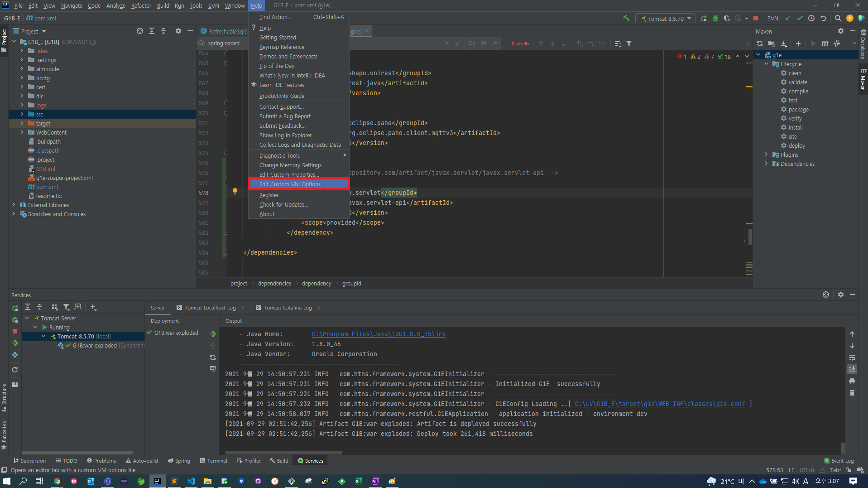Viewport: 868px width, 488px height.
Task: Select Keymap Reference in Help menu
Action: click(299, 47)
